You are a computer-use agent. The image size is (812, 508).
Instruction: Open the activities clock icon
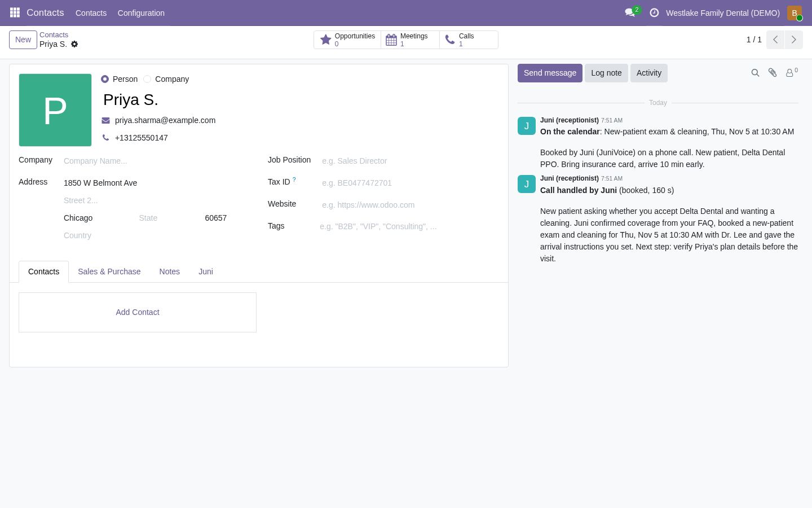pos(654,12)
